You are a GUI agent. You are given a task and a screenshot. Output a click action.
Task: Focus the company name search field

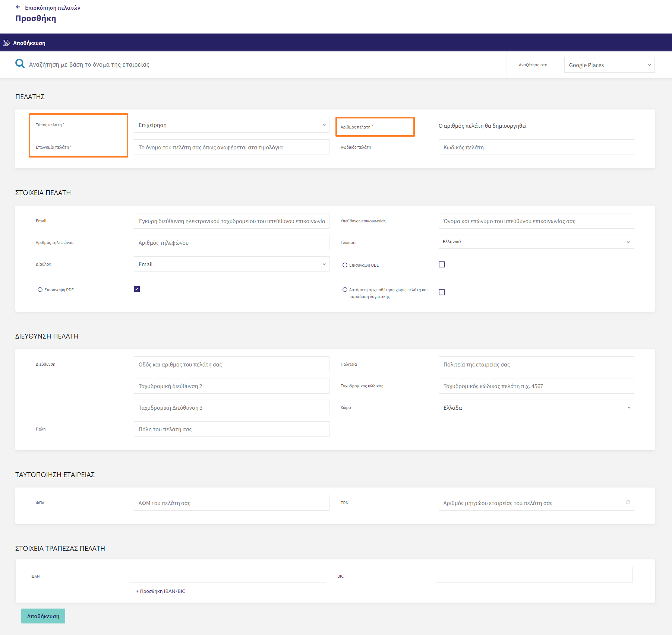tap(261, 64)
